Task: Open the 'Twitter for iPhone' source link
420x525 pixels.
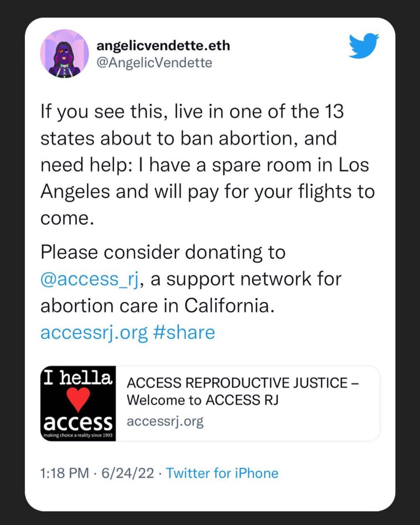Action: click(222, 473)
